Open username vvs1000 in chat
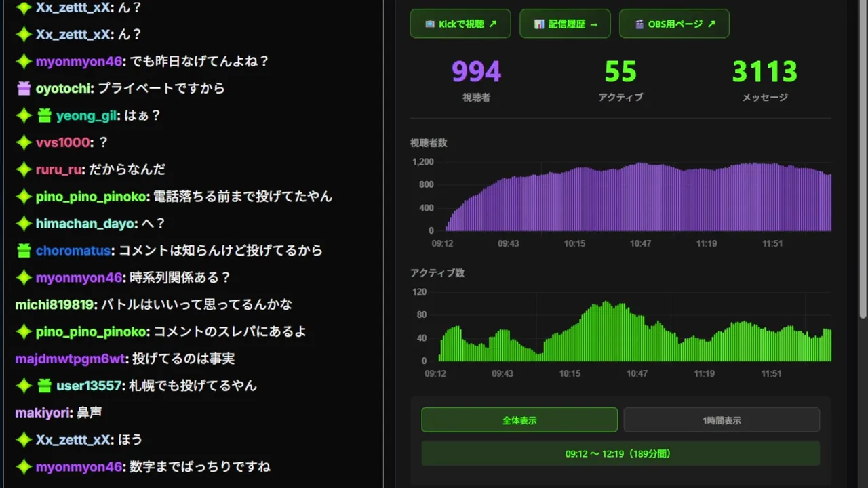The width and height of the screenshot is (868, 488). pyautogui.click(x=63, y=142)
